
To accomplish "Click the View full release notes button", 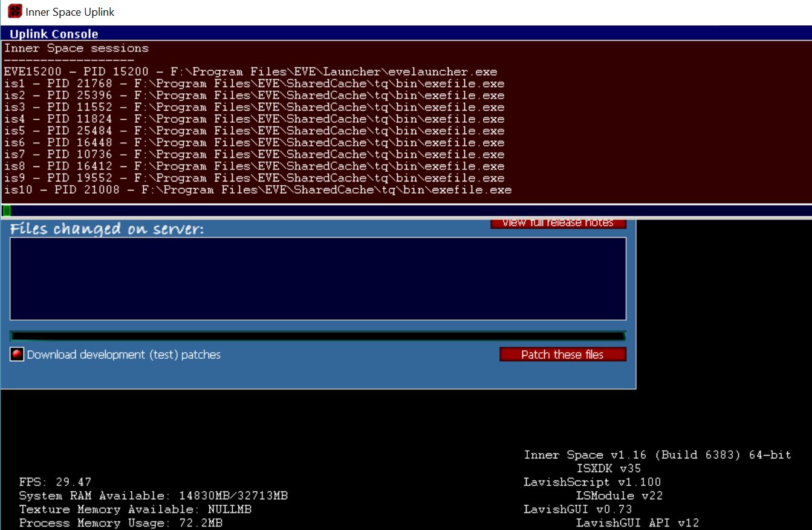I will point(558,223).
